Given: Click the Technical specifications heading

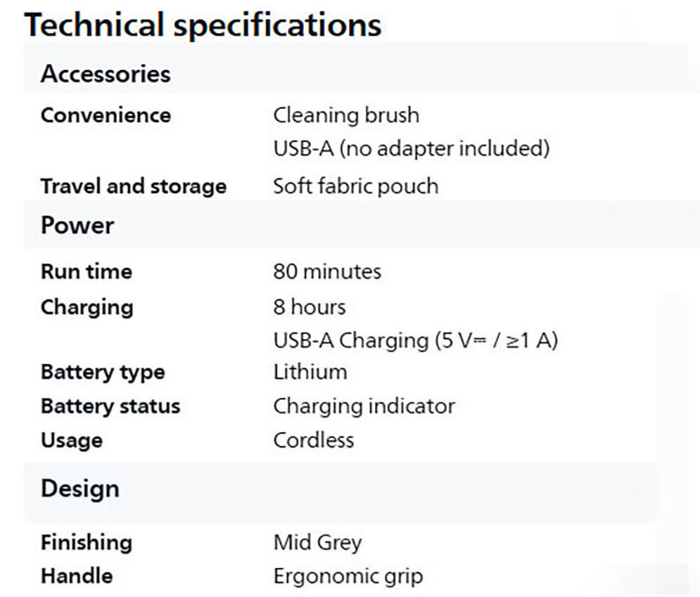Looking at the screenshot, I should click(x=203, y=24).
